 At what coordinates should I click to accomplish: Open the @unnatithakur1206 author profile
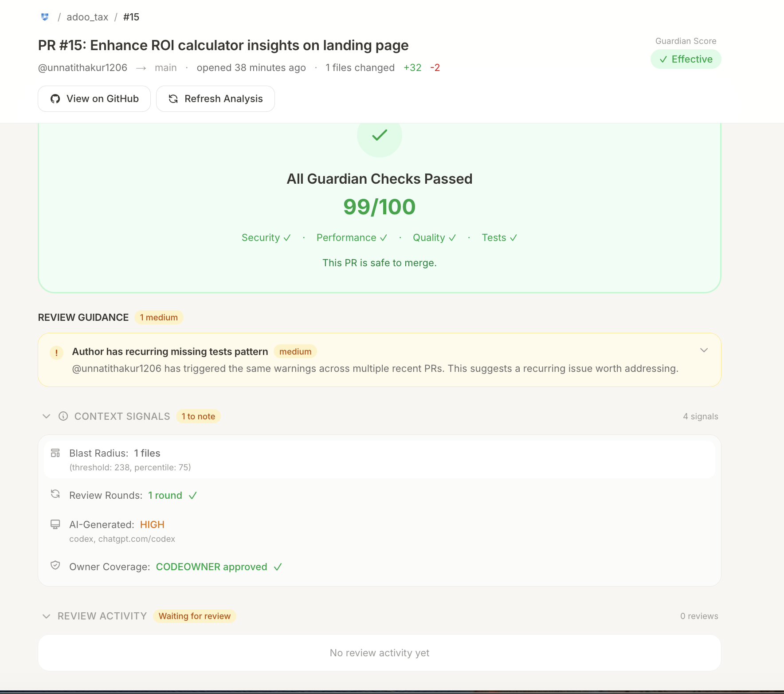point(82,67)
